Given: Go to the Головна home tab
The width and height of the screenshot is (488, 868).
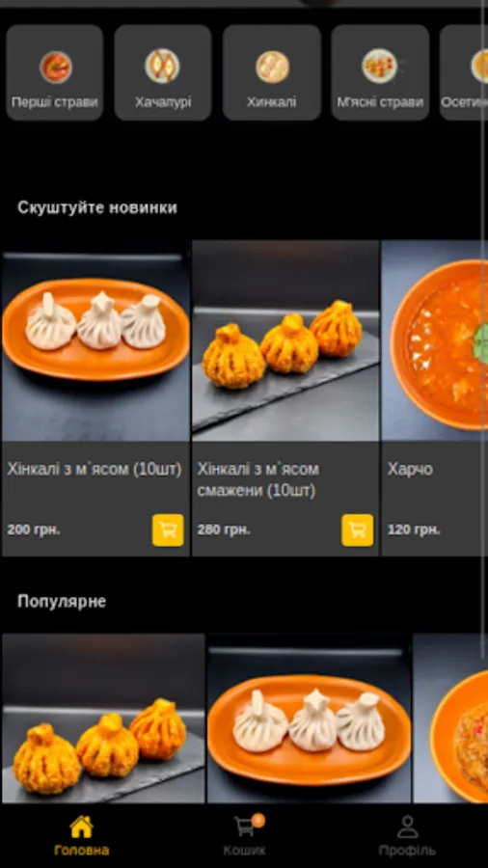Looking at the screenshot, I should coord(81,836).
